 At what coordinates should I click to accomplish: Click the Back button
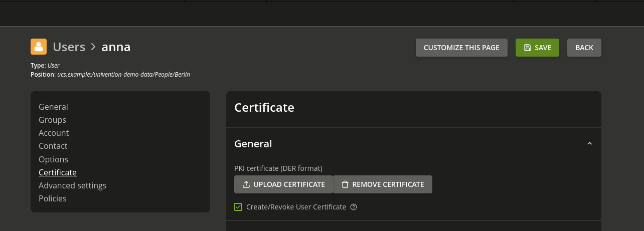click(584, 48)
